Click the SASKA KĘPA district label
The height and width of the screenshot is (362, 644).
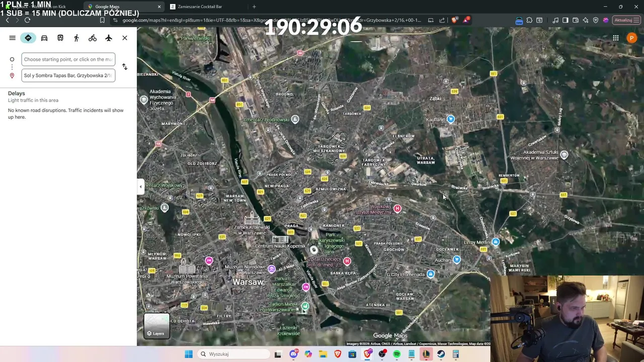click(x=343, y=273)
